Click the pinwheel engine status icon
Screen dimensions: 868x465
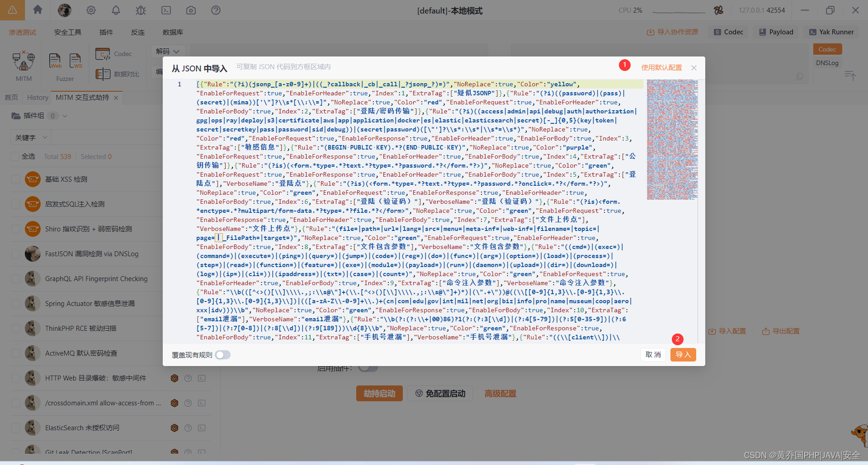pos(718,10)
